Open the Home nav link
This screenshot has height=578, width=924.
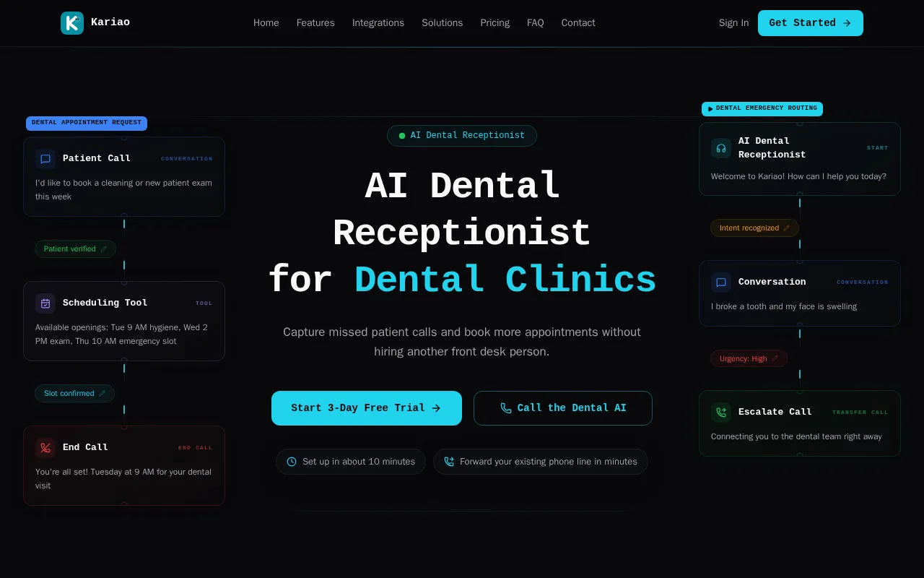tap(266, 23)
